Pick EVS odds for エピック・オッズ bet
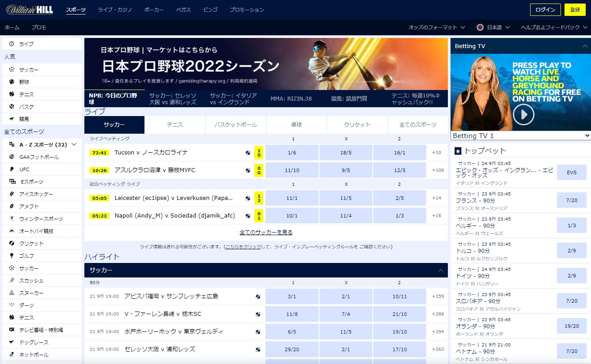The image size is (591, 364). click(572, 173)
